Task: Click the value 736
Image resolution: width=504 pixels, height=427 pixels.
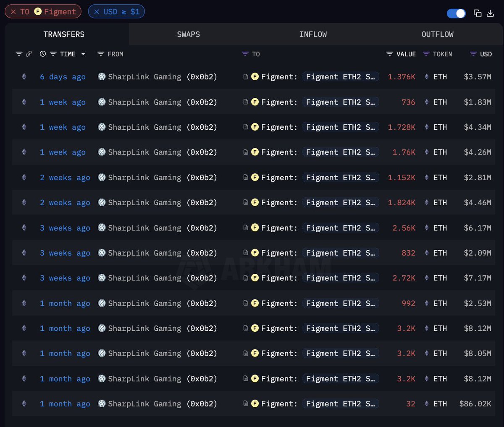Action: [408, 102]
